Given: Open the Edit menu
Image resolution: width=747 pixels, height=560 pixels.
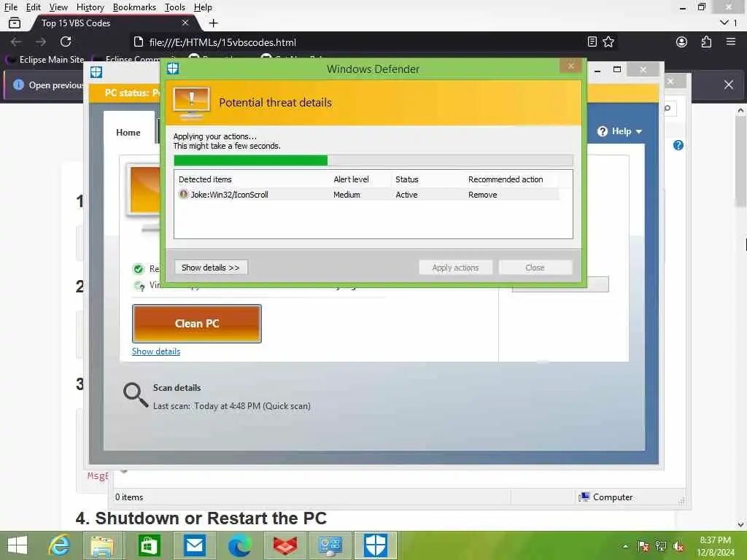Looking at the screenshot, I should pos(33,7).
